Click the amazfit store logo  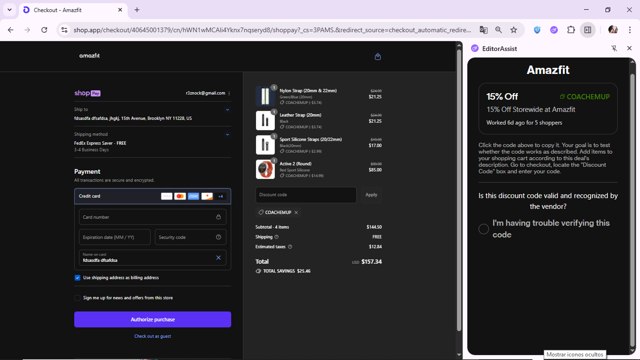click(89, 56)
